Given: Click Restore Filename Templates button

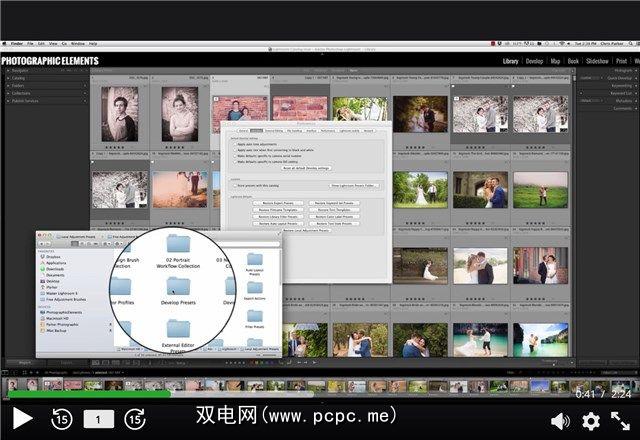Looking at the screenshot, I should point(278,210).
